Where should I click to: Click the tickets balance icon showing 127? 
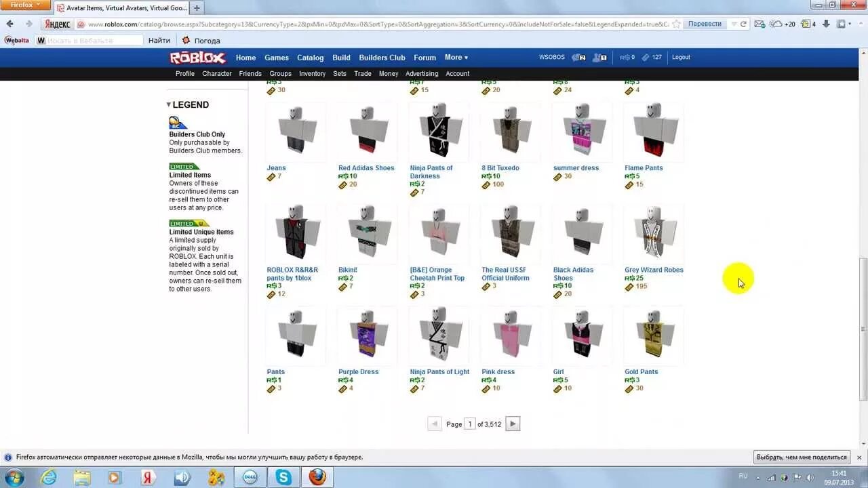point(646,58)
